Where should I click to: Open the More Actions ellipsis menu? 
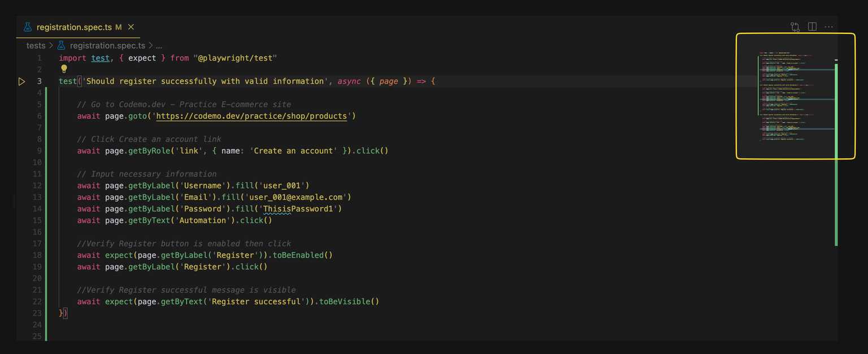[828, 27]
